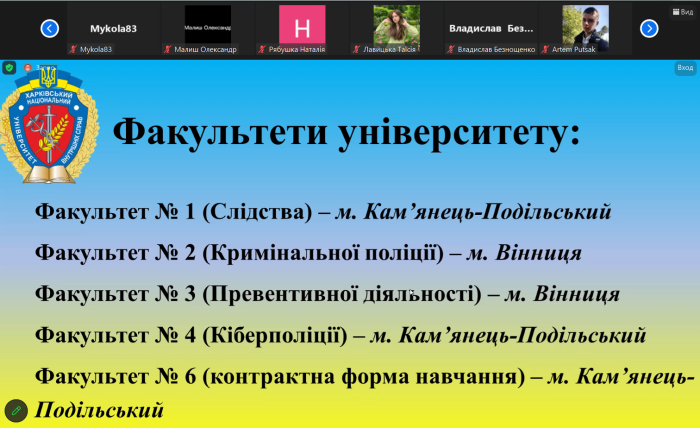The image size is (700, 428).
Task: Click the left arrow in participant strip
Action: click(49, 28)
